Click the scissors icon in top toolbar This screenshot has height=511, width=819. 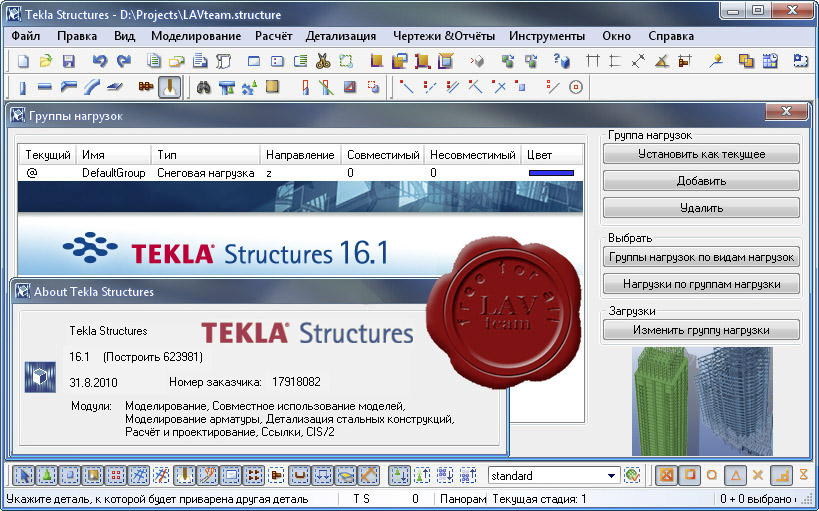(x=323, y=62)
